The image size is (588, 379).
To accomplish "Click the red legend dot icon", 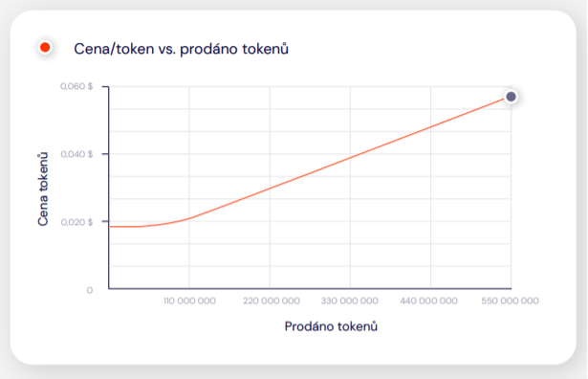I will 45,47.
